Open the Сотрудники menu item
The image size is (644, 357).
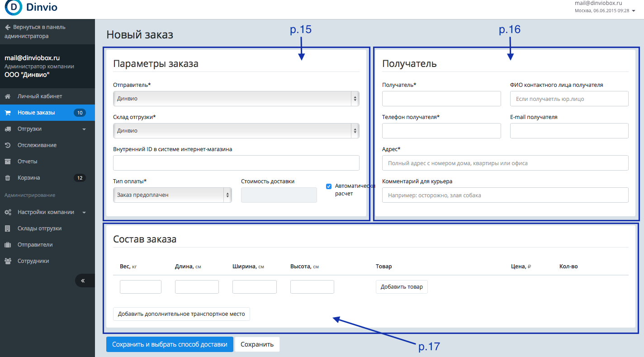tap(47, 261)
